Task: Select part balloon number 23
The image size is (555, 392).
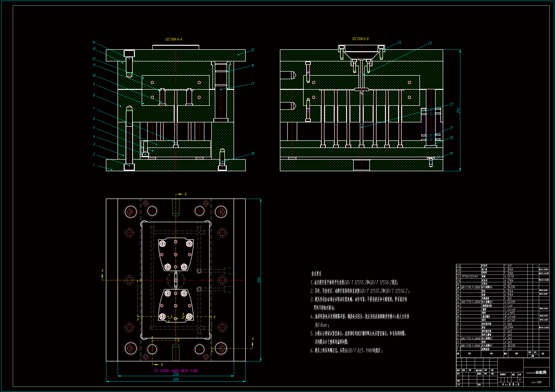Action: pos(430,43)
